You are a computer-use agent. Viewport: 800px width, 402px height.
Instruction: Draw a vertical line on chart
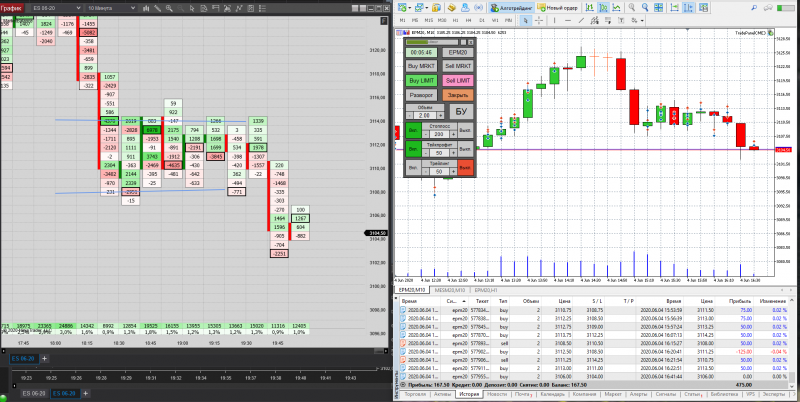coord(555,20)
